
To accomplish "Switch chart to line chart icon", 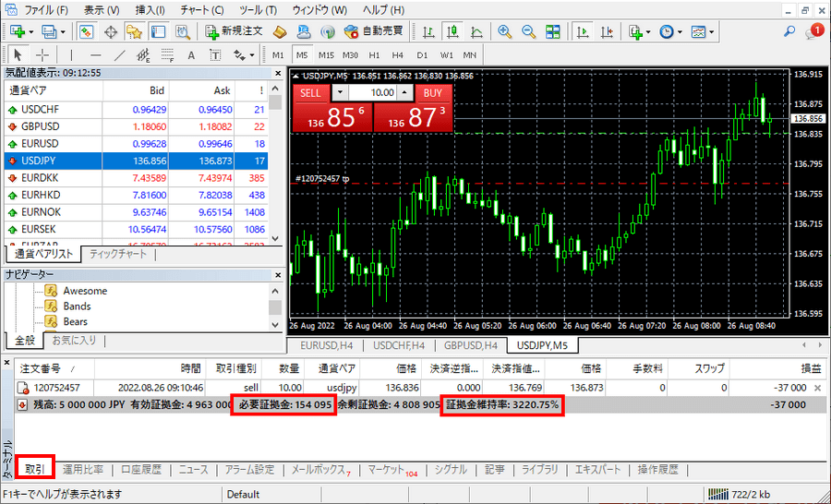I will [476, 31].
